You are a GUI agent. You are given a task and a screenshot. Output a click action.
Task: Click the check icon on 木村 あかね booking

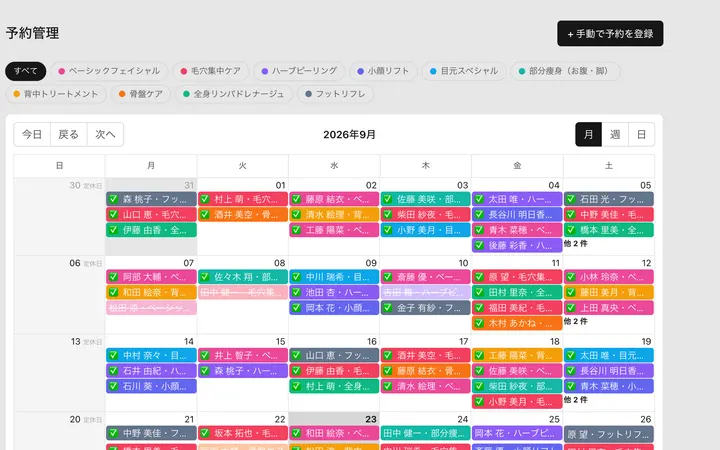(x=479, y=323)
